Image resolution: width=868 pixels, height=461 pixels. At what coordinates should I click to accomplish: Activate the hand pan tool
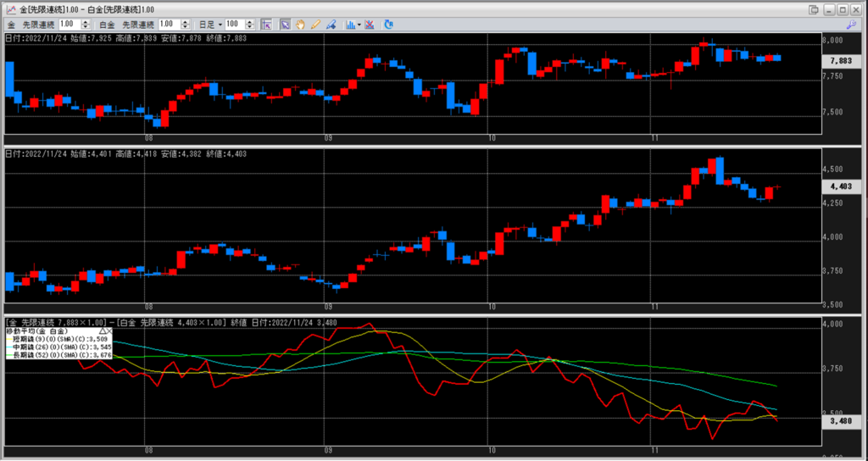299,25
